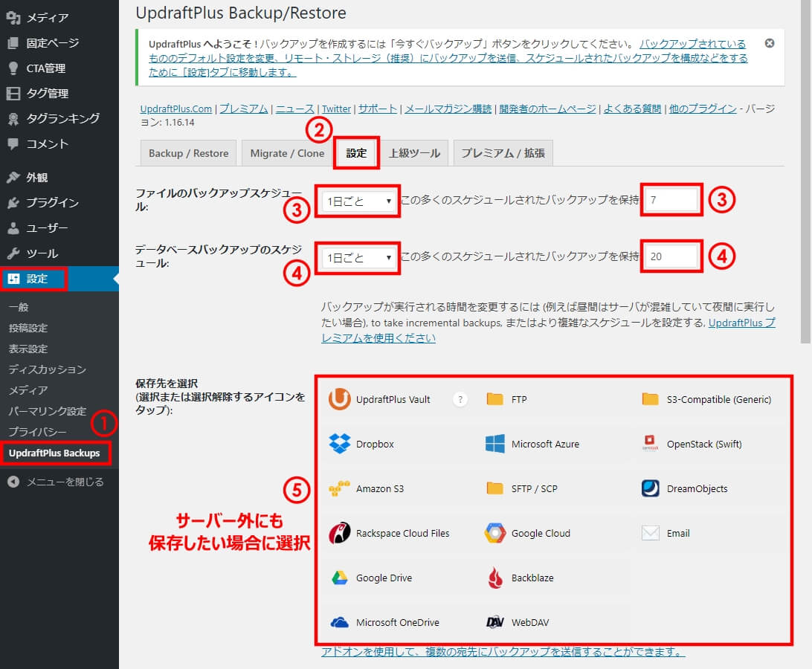Select SFTP / SCP folder icon

494,488
